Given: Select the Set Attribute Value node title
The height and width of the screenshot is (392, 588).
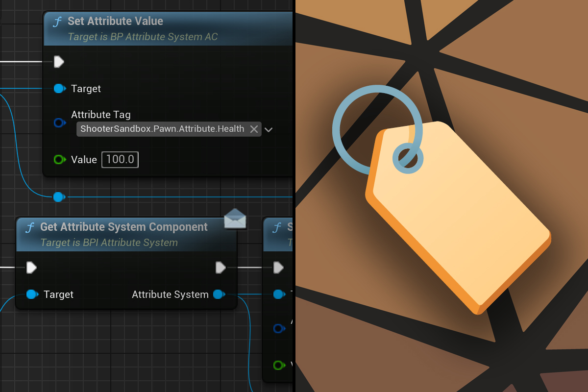Looking at the screenshot, I should point(115,22).
